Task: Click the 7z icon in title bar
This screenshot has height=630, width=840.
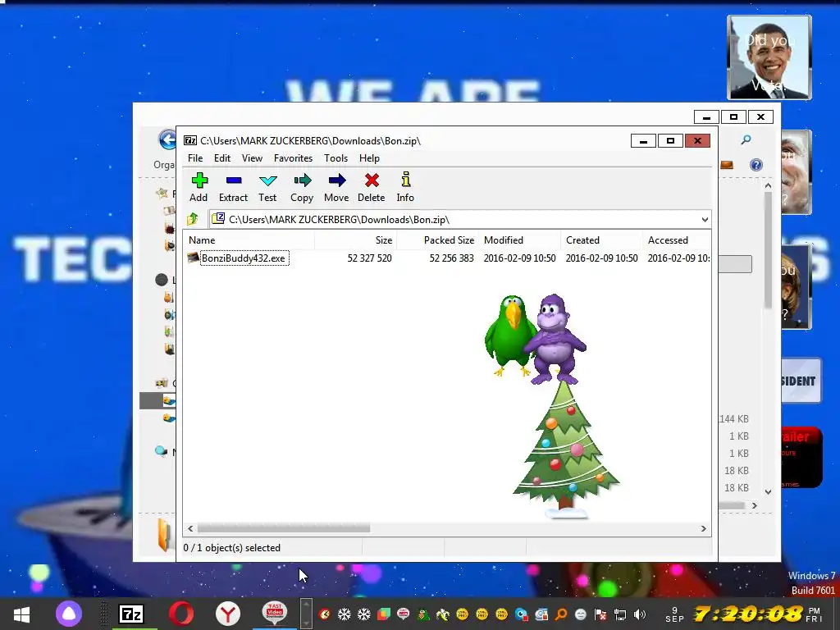Action: coord(190,140)
